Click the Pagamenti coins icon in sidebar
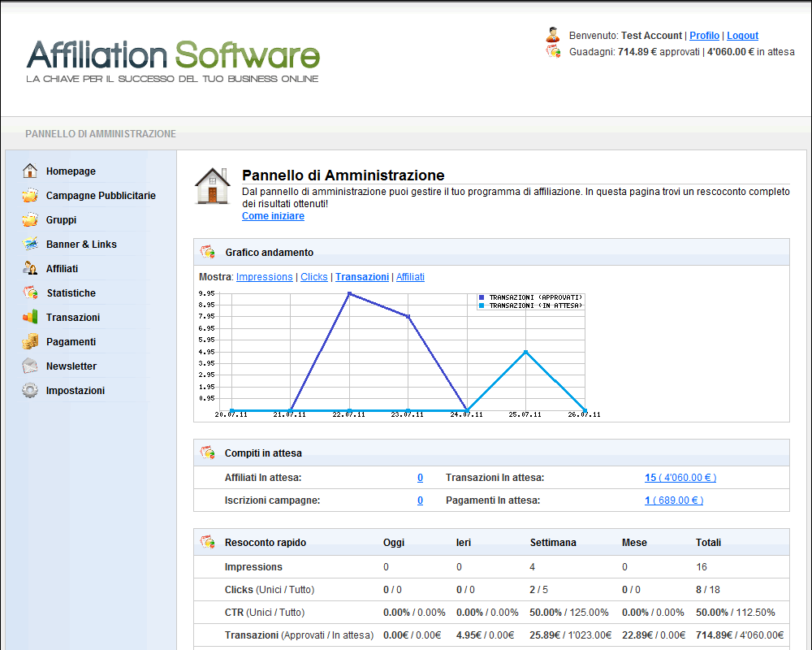Image resolution: width=812 pixels, height=650 pixels. click(30, 342)
